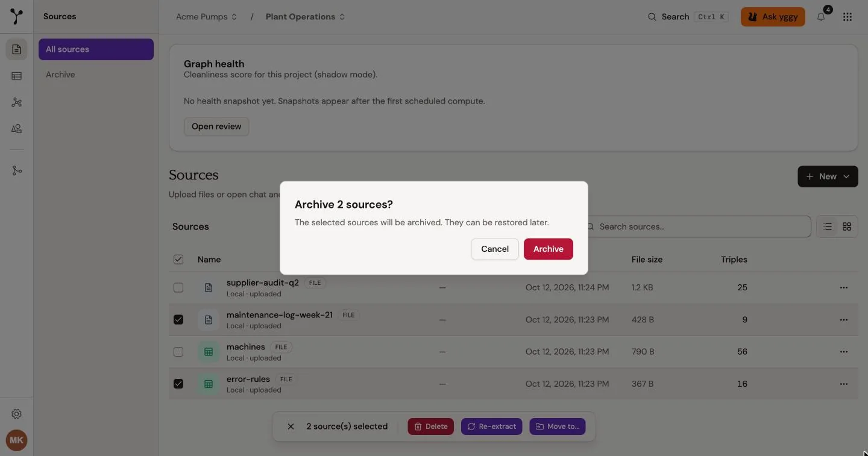Open row menu for maintenance-log-week-21
The height and width of the screenshot is (456, 868).
843,320
